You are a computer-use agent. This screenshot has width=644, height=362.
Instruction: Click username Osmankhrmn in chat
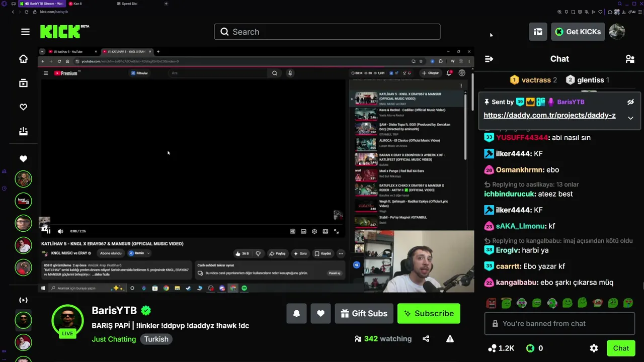click(520, 169)
